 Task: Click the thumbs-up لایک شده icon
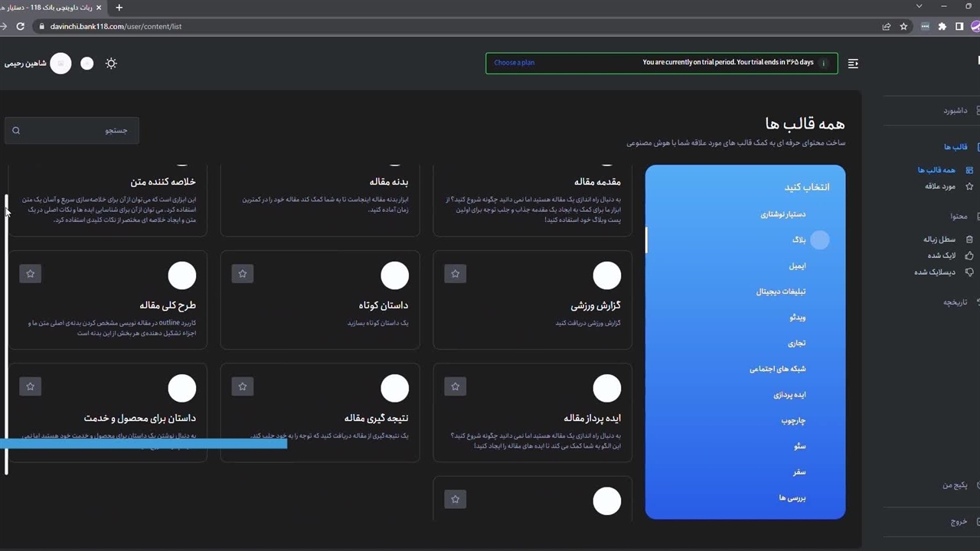pyautogui.click(x=969, y=256)
